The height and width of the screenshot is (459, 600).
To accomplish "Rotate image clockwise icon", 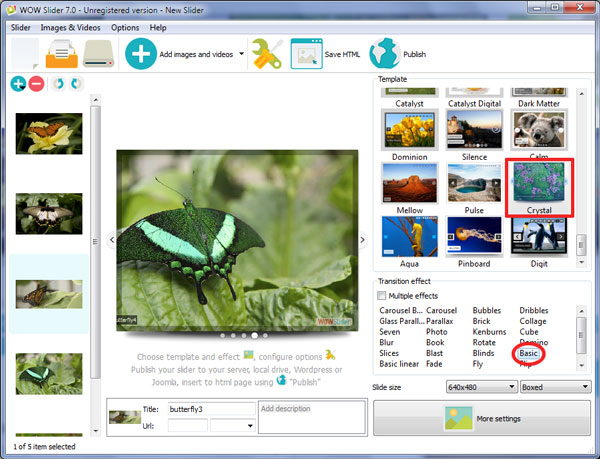I will 76,83.
